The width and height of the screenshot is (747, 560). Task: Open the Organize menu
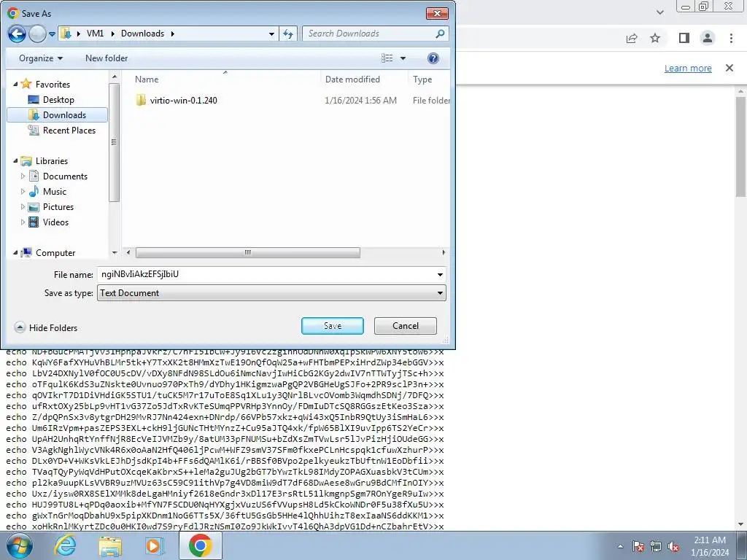click(x=41, y=58)
